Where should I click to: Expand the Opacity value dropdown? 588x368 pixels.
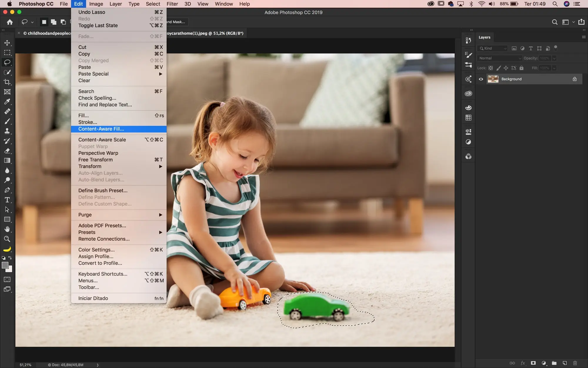pos(554,58)
